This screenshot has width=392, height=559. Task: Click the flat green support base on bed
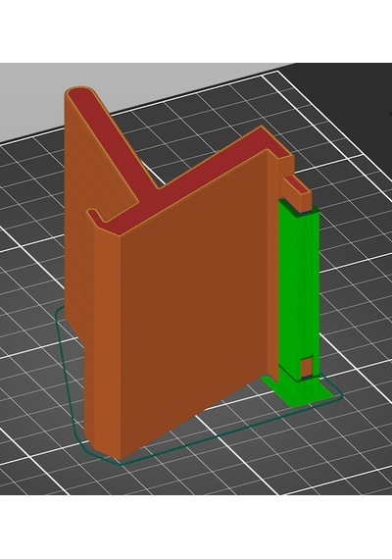pos(299,390)
